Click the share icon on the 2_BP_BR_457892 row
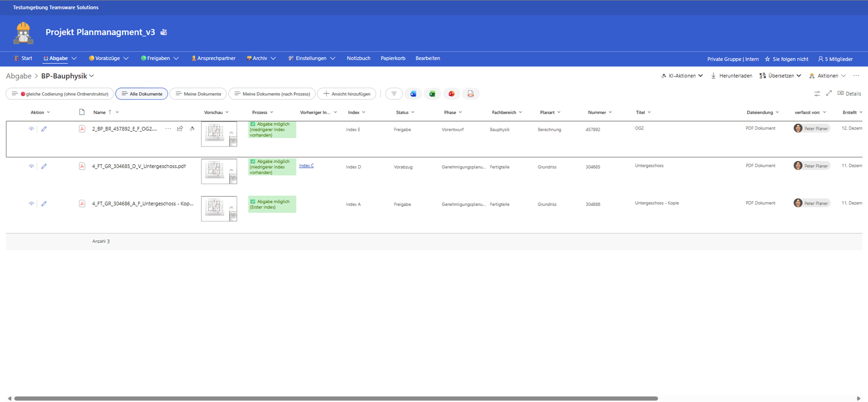This screenshot has width=868, height=402. pyautogui.click(x=180, y=129)
